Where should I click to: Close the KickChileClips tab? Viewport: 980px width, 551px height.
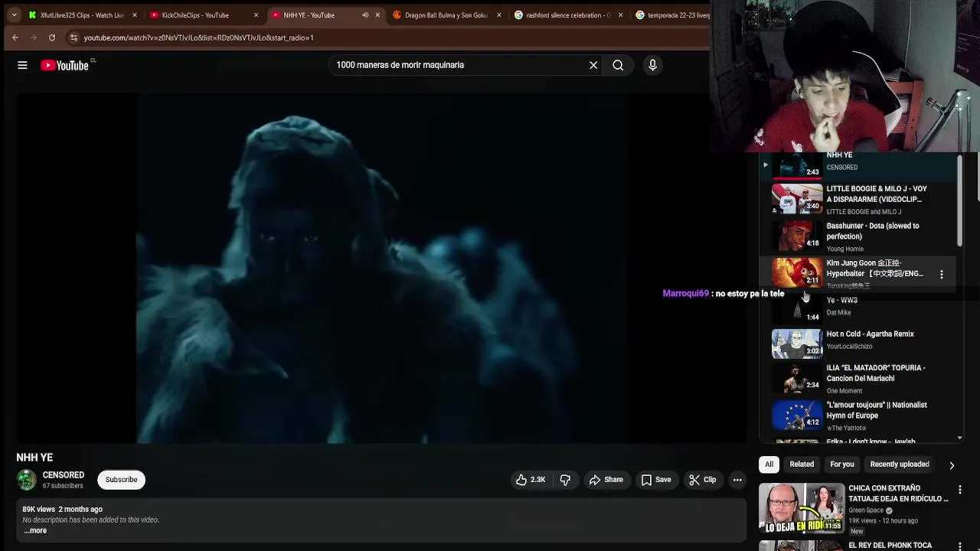point(256,15)
